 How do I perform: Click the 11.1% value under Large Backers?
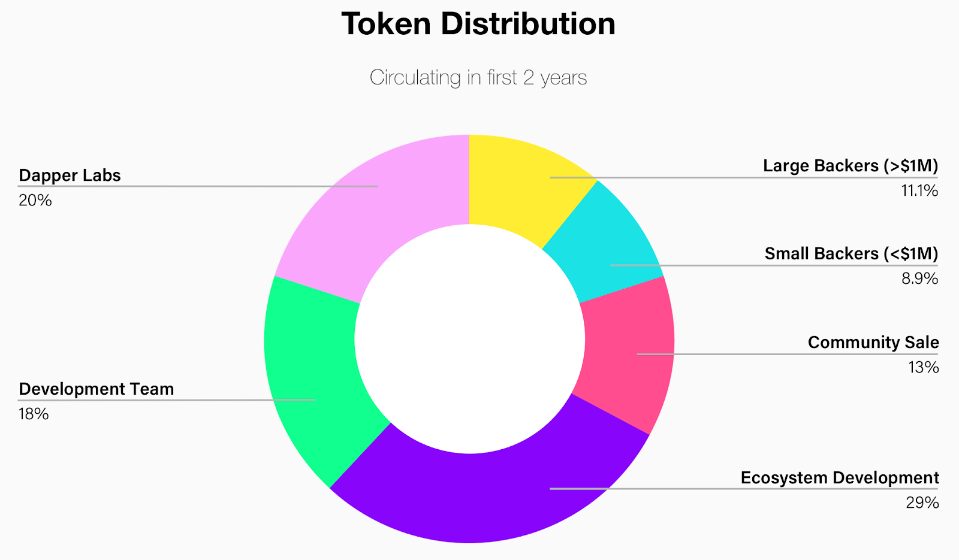click(920, 191)
